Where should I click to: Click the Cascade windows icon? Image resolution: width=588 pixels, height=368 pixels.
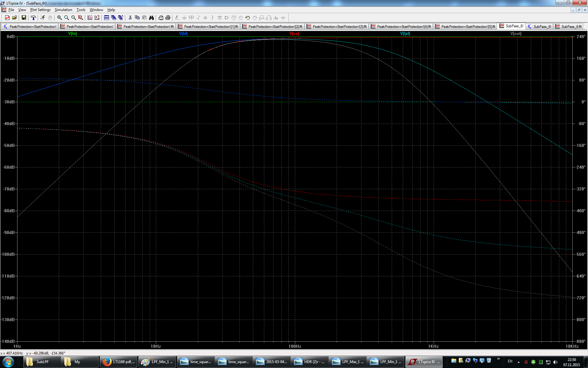click(113, 18)
